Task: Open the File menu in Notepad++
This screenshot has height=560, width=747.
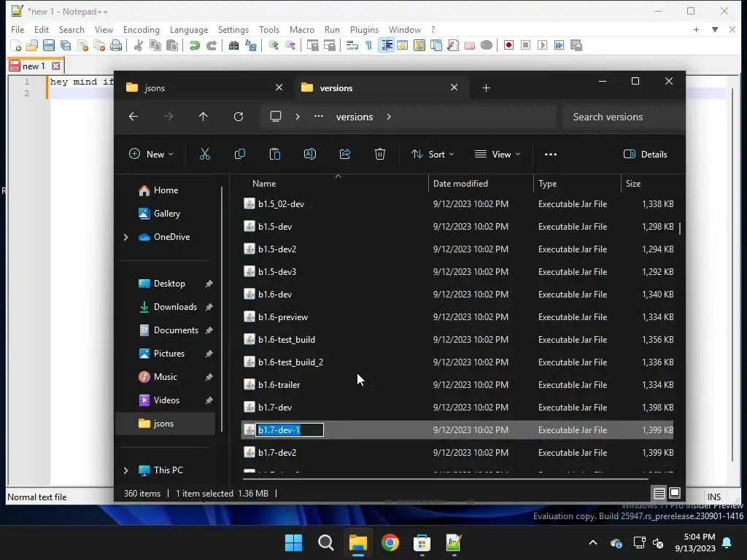Action: pos(18,29)
